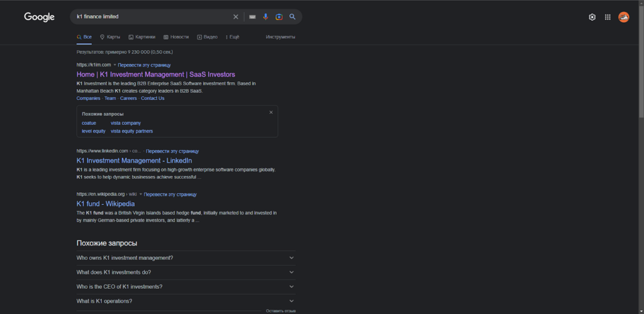644x314 pixels.
Task: Open the Companies sitelink
Action: click(88, 99)
